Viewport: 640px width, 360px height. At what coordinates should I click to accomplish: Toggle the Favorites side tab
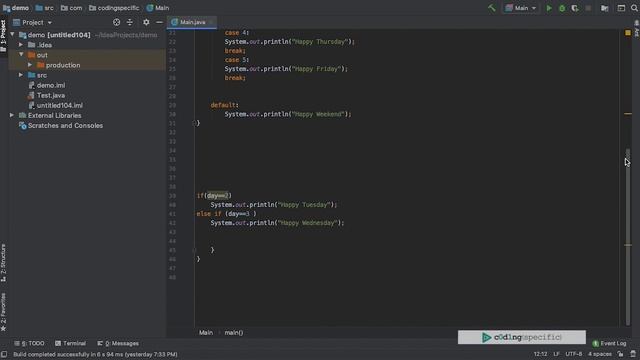pyautogui.click(x=3, y=312)
